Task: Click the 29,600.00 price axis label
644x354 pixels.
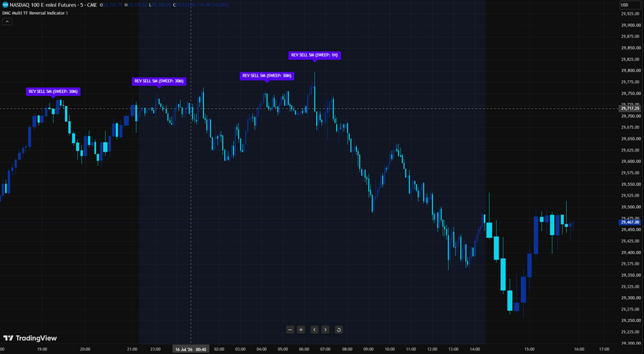Action: 632,162
